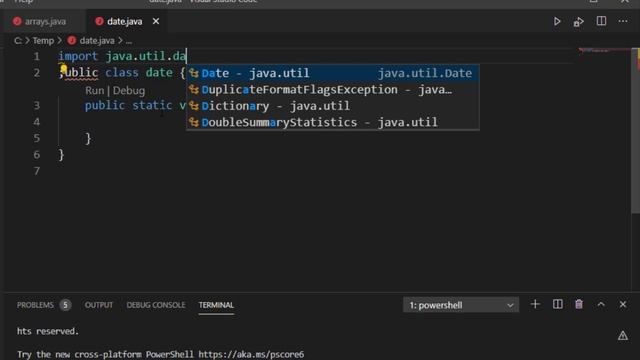Choose Dictionary - java.util suggestion
This screenshot has height=360, width=640.
click(x=333, y=106)
